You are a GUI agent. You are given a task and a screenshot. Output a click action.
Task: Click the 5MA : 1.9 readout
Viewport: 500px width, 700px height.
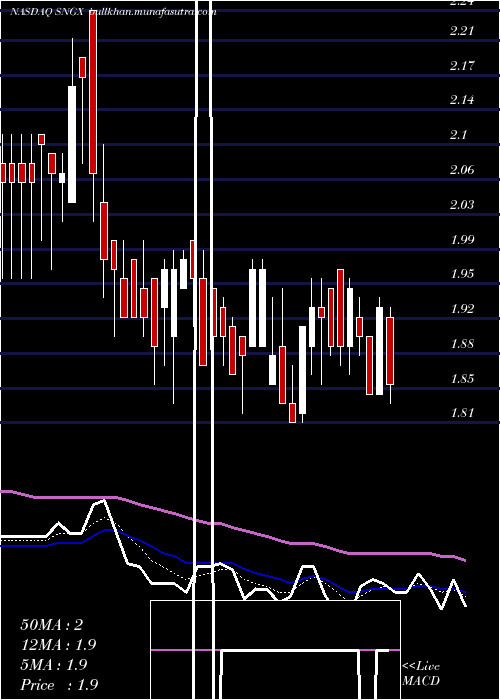point(54,665)
